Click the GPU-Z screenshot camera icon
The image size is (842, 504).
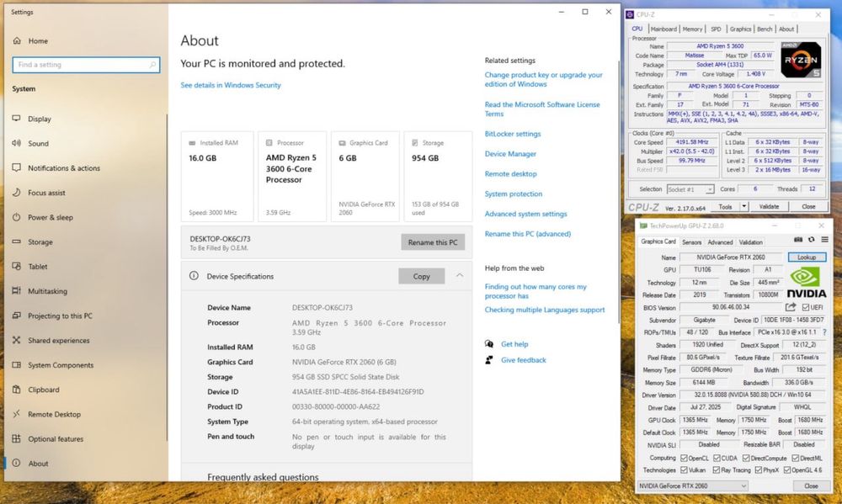click(x=798, y=240)
